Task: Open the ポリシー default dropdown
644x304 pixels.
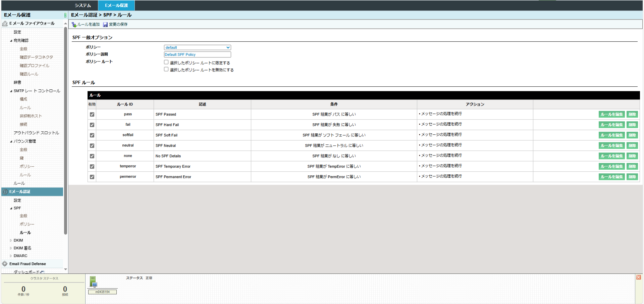Action: pyautogui.click(x=197, y=48)
